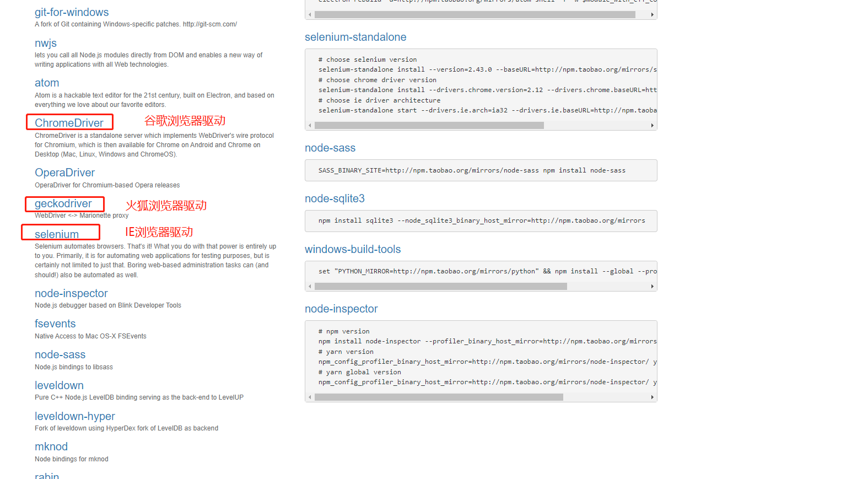This screenshot has height=479, width=868.
Task: Click right scroll arrow of windows-build-tools code block
Action: pyautogui.click(x=653, y=287)
